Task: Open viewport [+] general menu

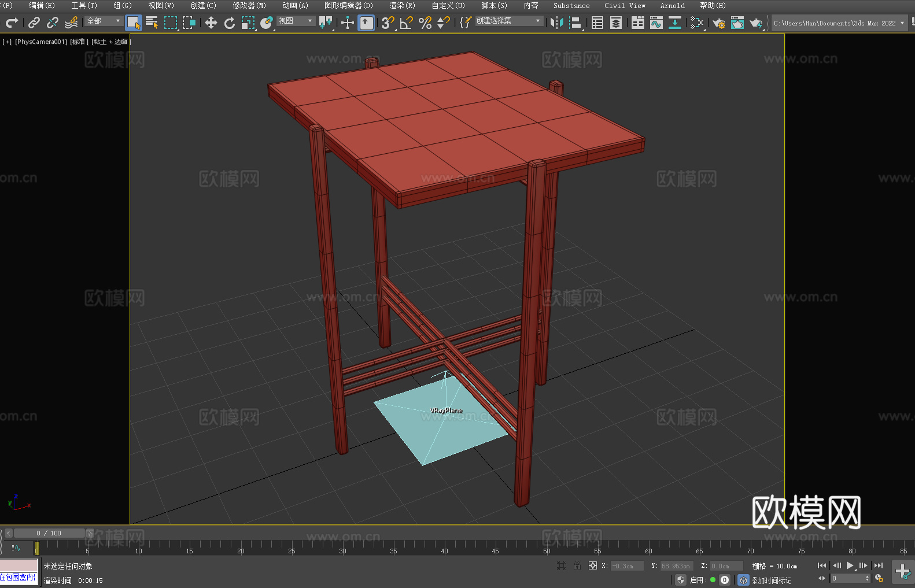Action: coord(7,42)
